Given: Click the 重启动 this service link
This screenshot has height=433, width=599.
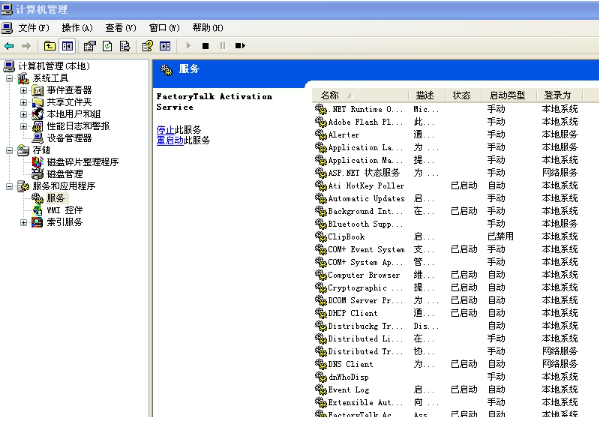Looking at the screenshot, I should pos(170,140).
